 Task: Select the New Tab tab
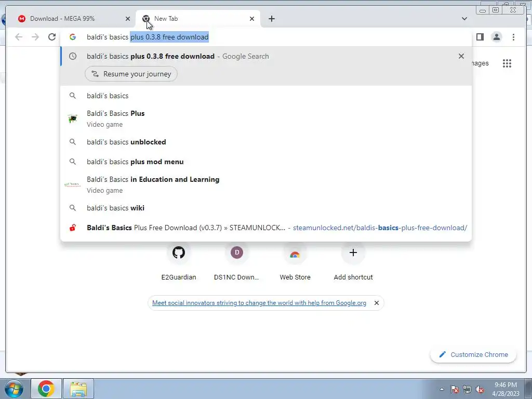(198, 19)
